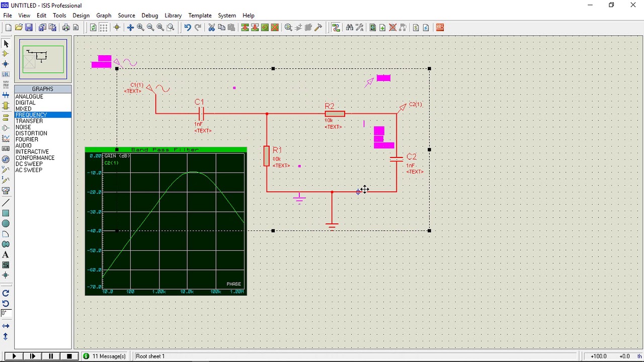The image size is (644, 362).
Task: Open the ARES netlist transfer icon
Action: tap(440, 28)
